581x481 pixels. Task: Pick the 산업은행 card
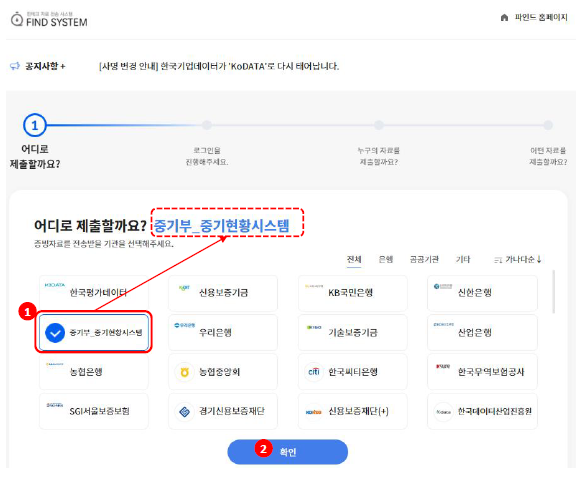pyautogui.click(x=482, y=332)
